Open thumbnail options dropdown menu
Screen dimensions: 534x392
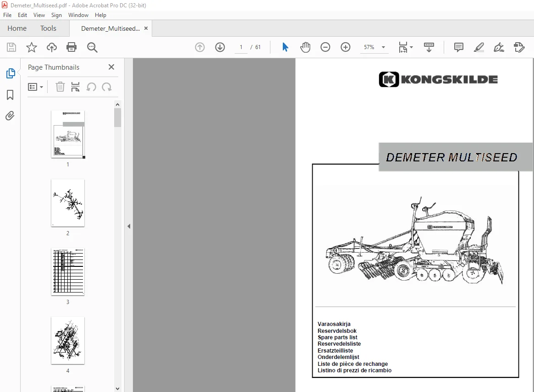point(35,87)
